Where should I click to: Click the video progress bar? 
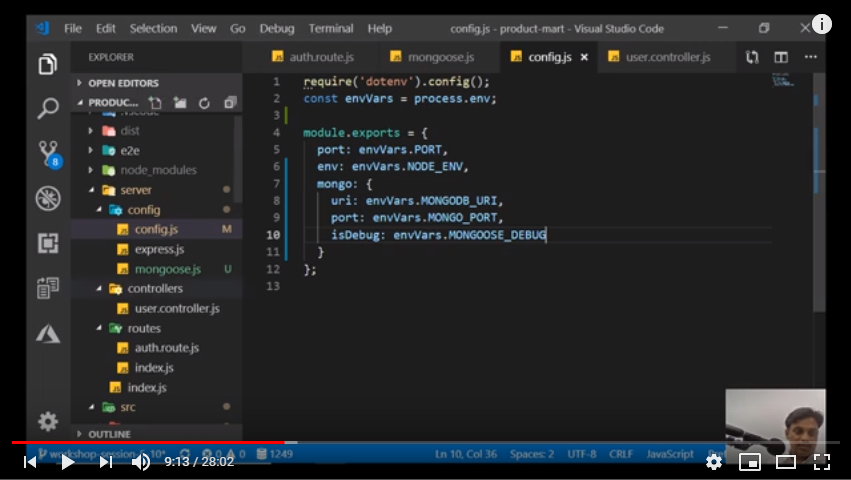(500, 442)
